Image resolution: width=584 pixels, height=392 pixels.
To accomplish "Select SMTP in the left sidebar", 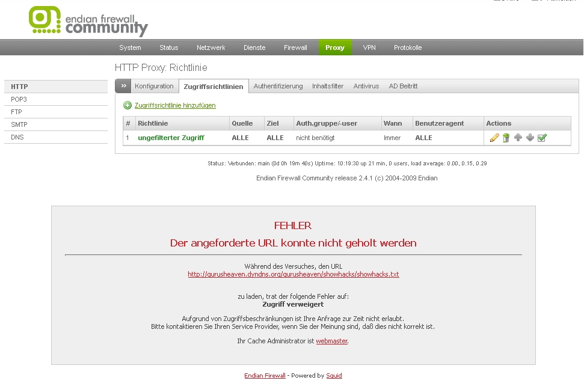I will click(19, 124).
